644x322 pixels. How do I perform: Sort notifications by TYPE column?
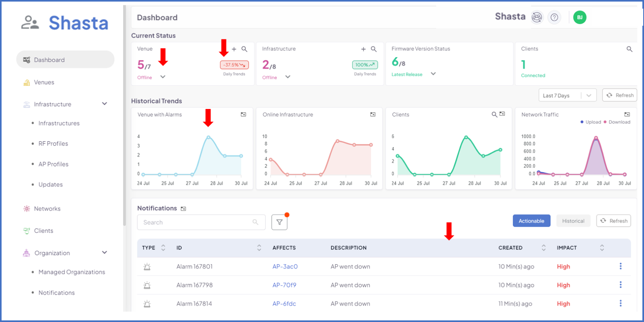(163, 248)
